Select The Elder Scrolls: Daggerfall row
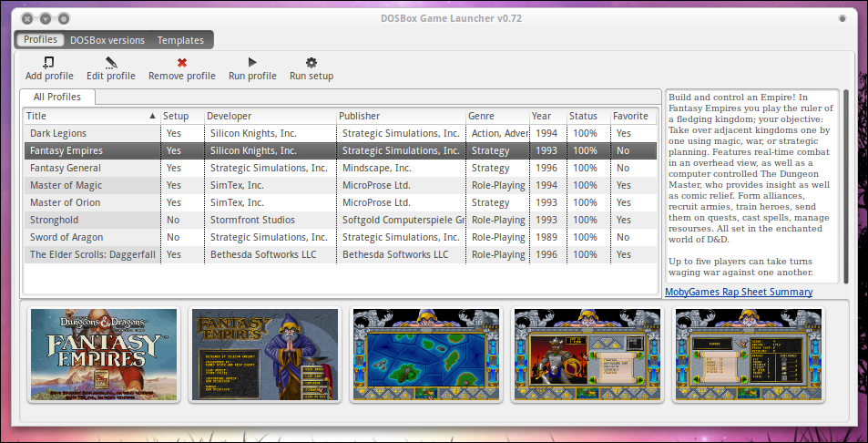Screen dimensions: 868x443 click(x=341, y=254)
